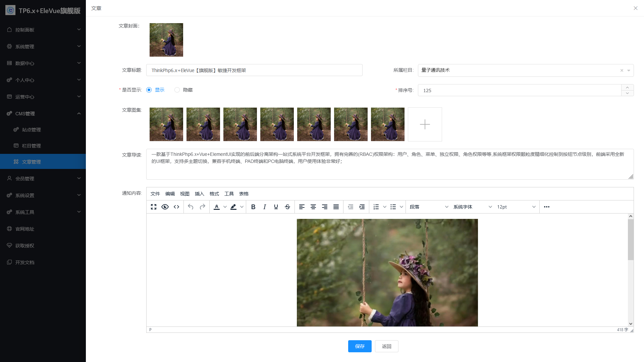
Task: Center align the text
Action: (x=313, y=207)
